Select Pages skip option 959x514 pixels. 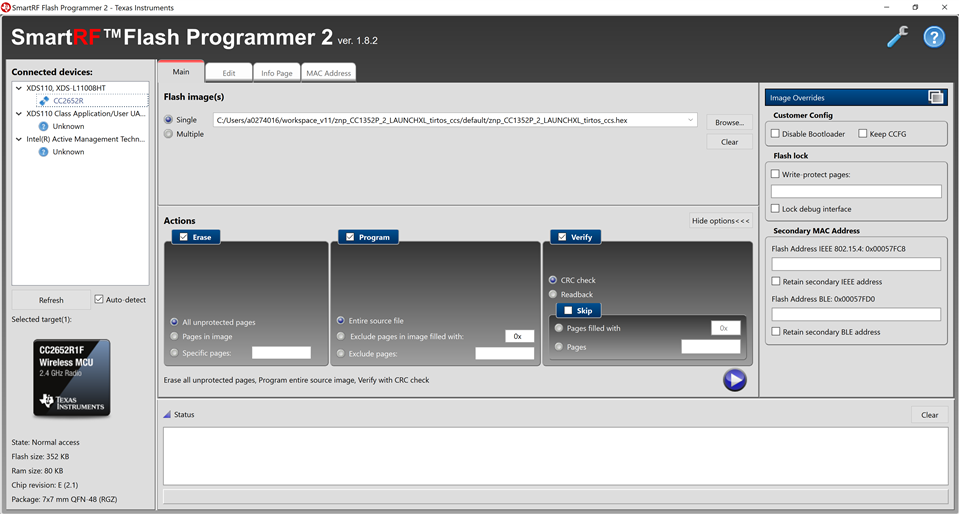[x=558, y=347]
